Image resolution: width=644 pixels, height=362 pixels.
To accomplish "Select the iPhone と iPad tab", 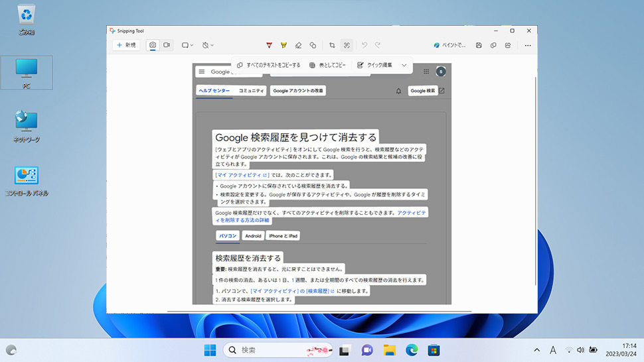I will tap(283, 236).
